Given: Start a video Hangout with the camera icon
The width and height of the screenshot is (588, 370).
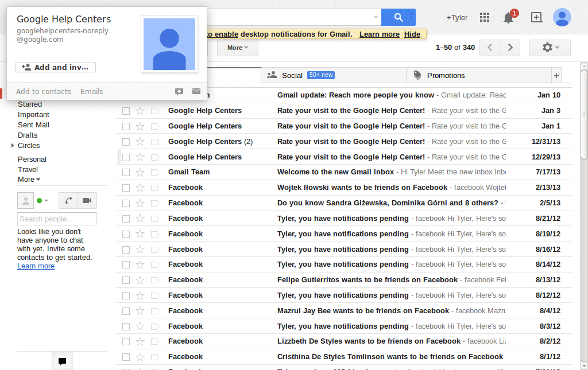Looking at the screenshot, I should pyautogui.click(x=87, y=200).
